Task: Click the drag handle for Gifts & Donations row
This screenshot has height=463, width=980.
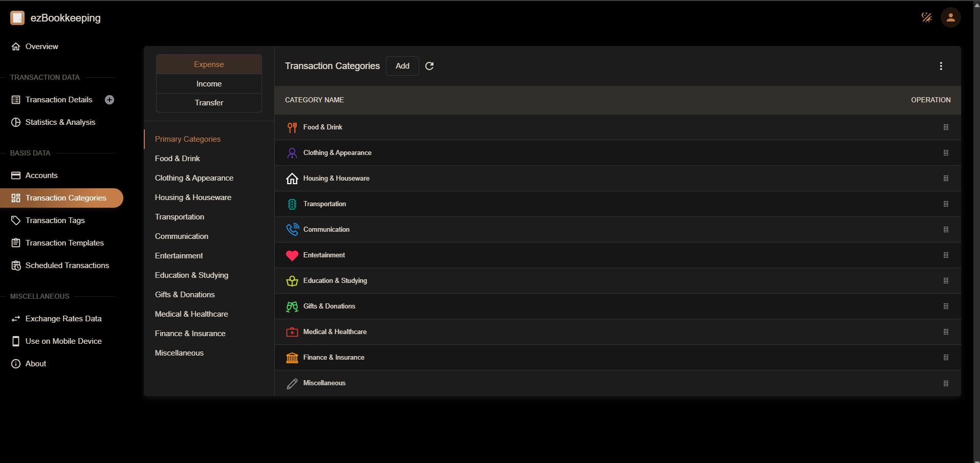Action: [x=946, y=306]
